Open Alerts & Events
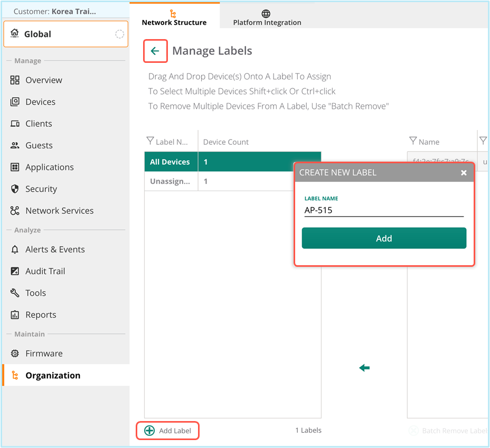Viewport: 490px width, 448px height. (x=55, y=249)
